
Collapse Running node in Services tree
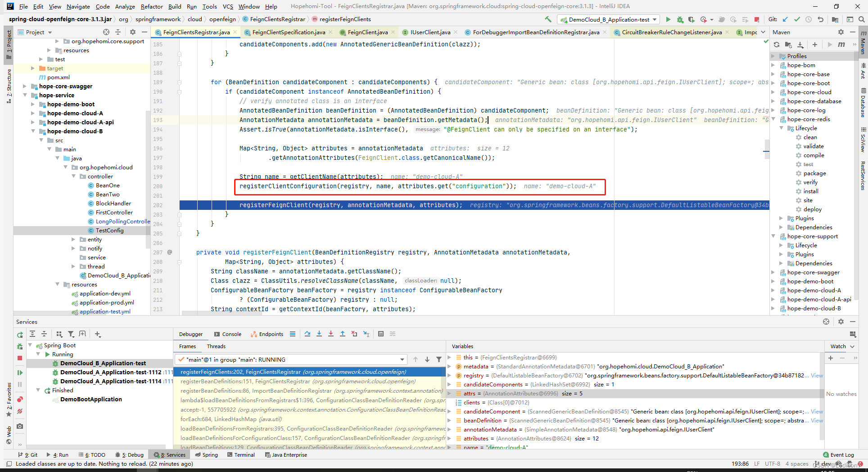[x=38, y=354]
